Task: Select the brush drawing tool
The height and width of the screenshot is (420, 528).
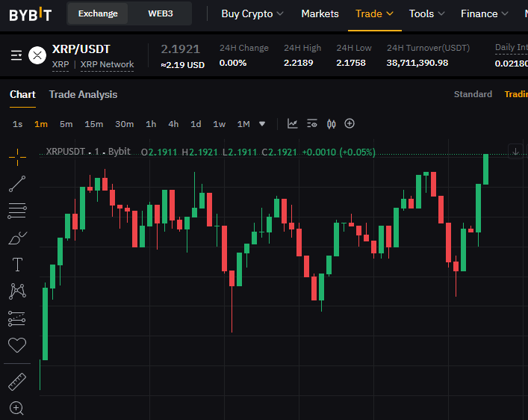Action: click(x=17, y=238)
